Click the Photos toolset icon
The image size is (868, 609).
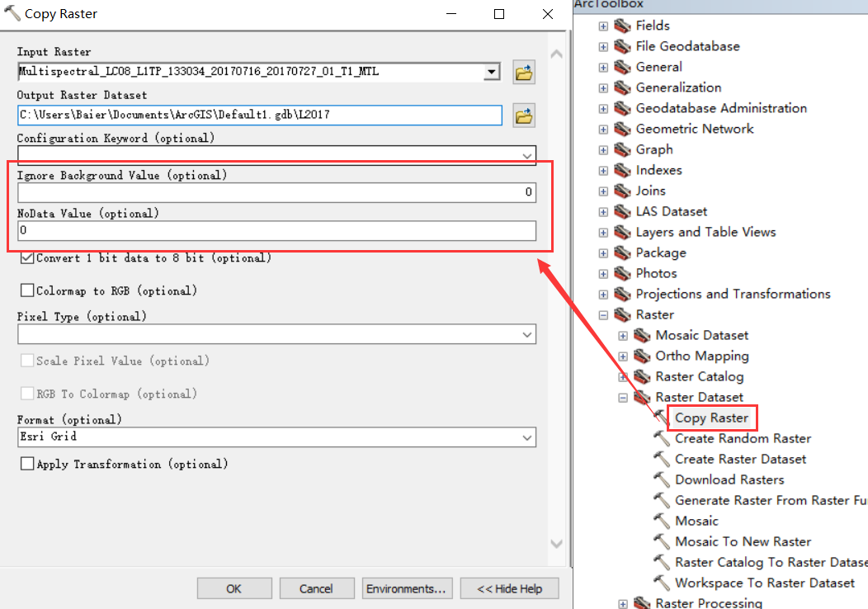click(623, 273)
